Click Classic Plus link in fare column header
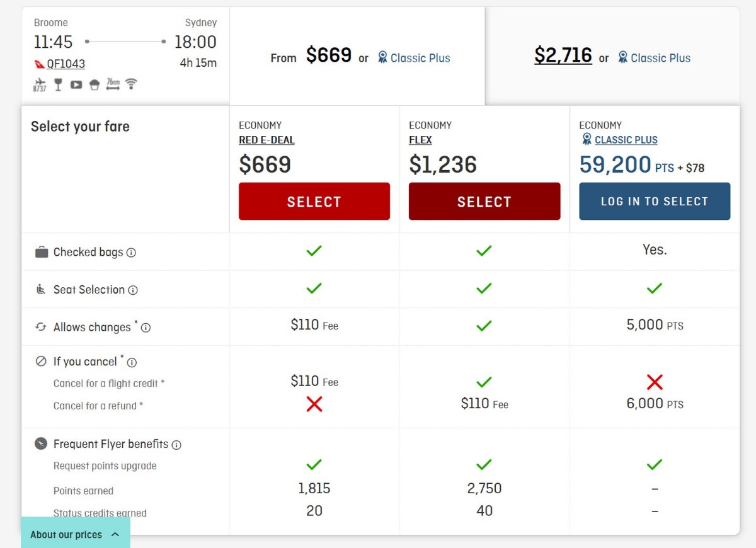 tap(626, 140)
